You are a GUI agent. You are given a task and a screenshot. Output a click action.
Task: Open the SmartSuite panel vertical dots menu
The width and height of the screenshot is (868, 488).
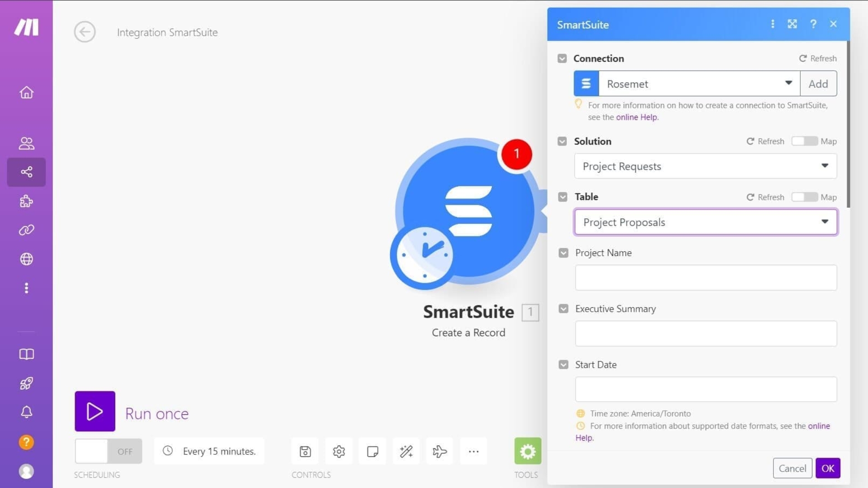tap(773, 24)
